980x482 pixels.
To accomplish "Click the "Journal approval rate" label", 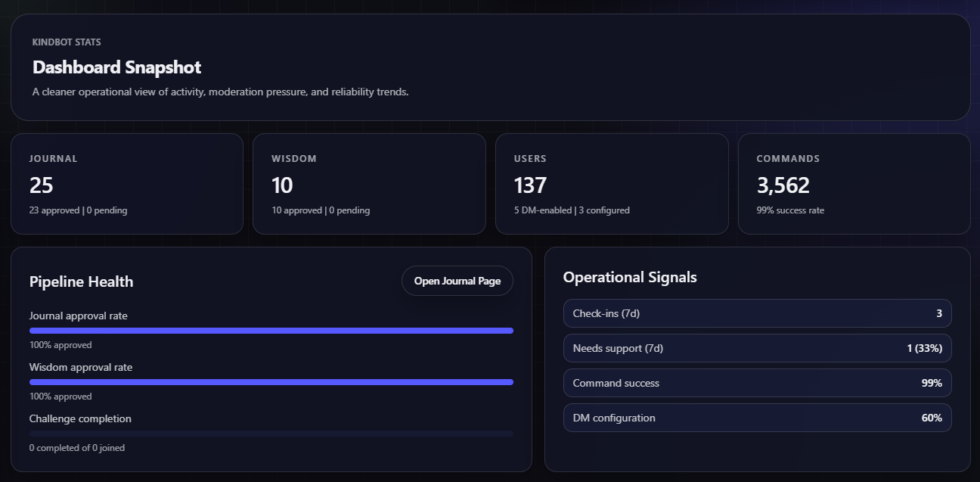I will click(x=79, y=316).
